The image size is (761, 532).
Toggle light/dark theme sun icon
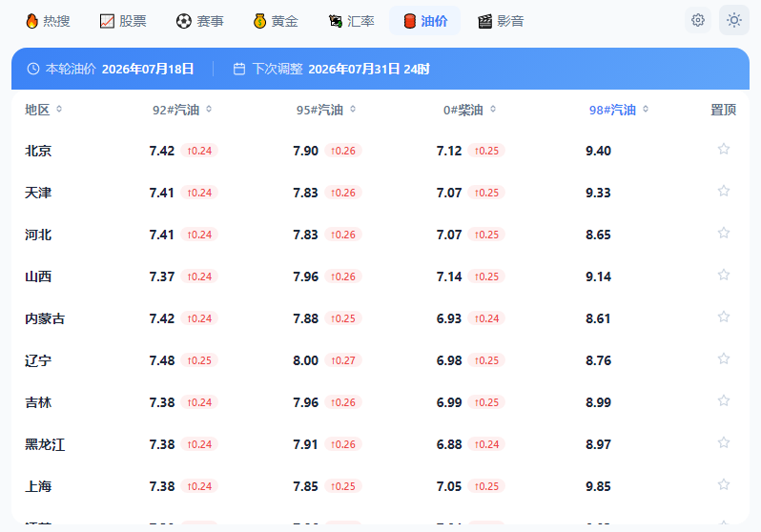click(x=734, y=20)
